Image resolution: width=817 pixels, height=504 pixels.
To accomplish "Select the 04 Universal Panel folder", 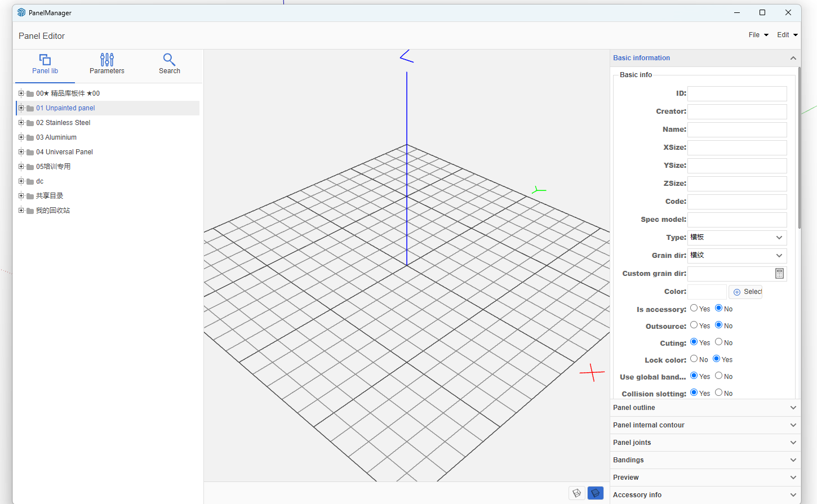I will pos(64,152).
